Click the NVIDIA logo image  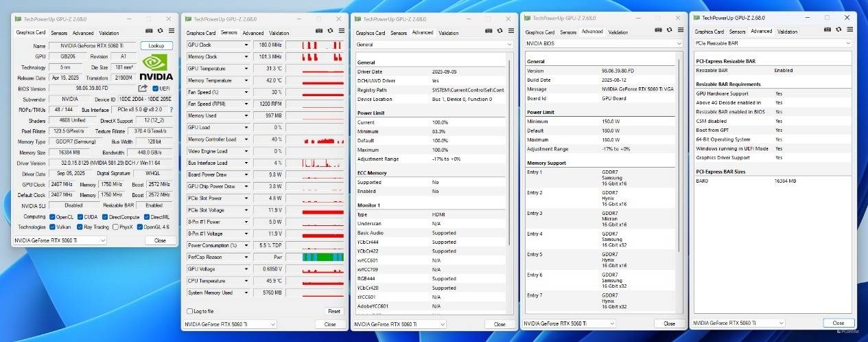pyautogui.click(x=156, y=67)
